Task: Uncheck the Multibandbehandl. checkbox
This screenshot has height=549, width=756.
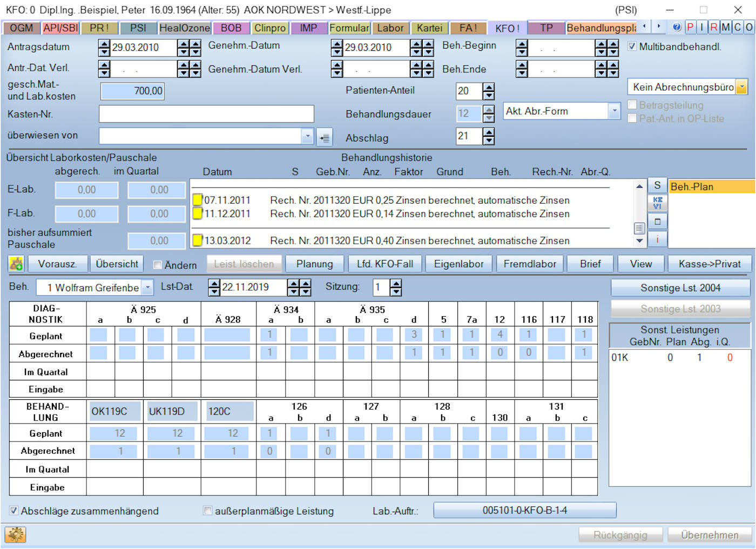Action: coord(632,46)
